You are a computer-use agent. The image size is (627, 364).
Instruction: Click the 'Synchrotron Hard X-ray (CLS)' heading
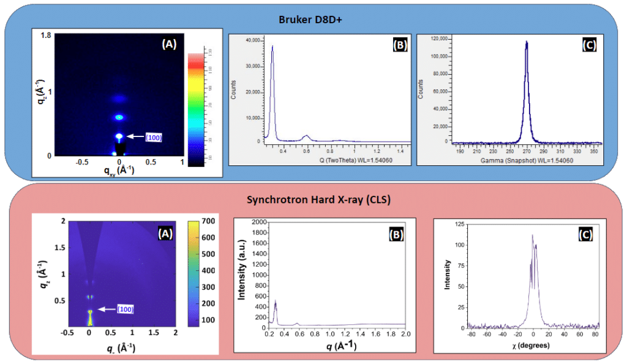click(x=318, y=199)
